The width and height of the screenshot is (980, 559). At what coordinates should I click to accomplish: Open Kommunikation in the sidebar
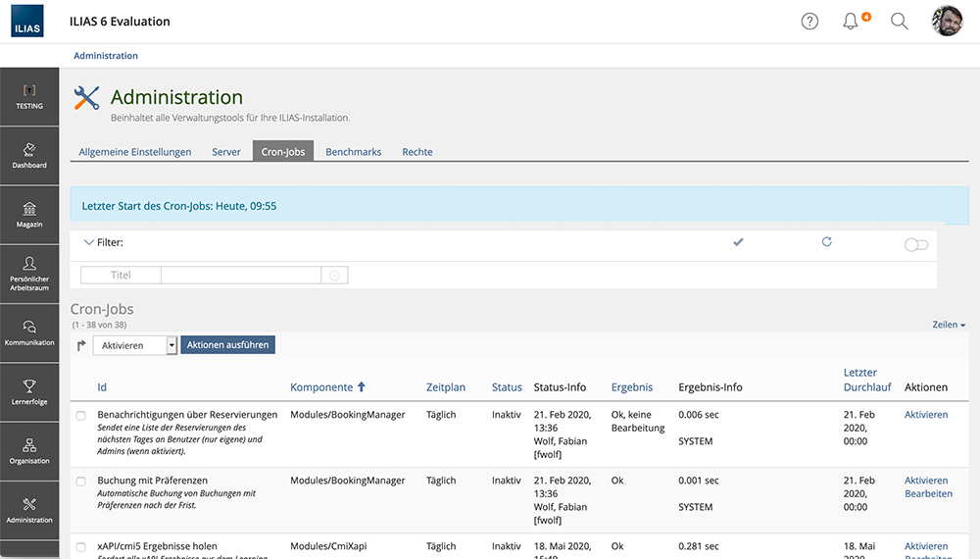29,332
